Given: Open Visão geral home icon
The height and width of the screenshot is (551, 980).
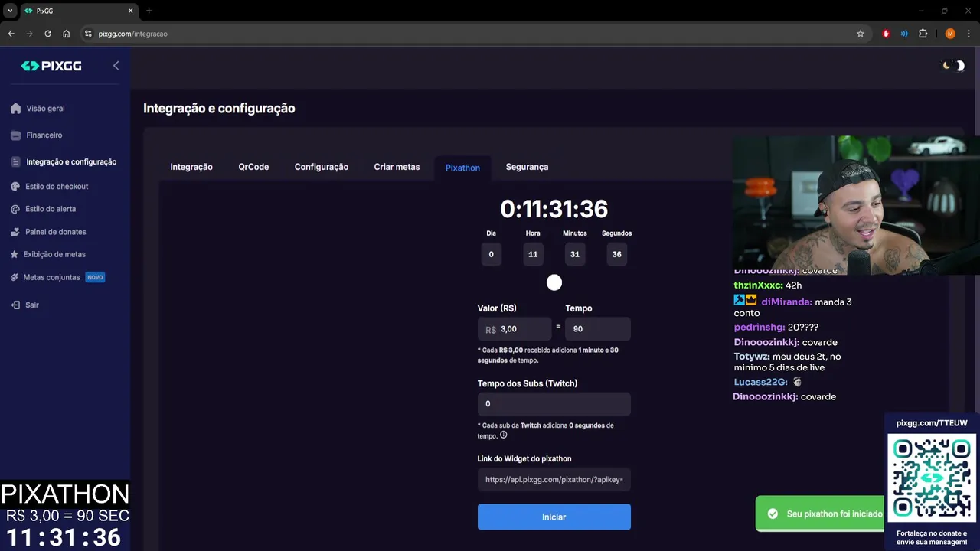Looking at the screenshot, I should [15, 109].
